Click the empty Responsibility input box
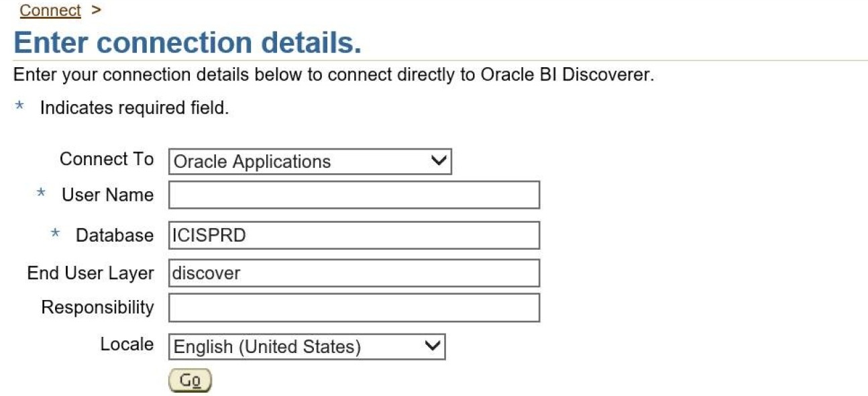868x396 pixels. point(354,308)
